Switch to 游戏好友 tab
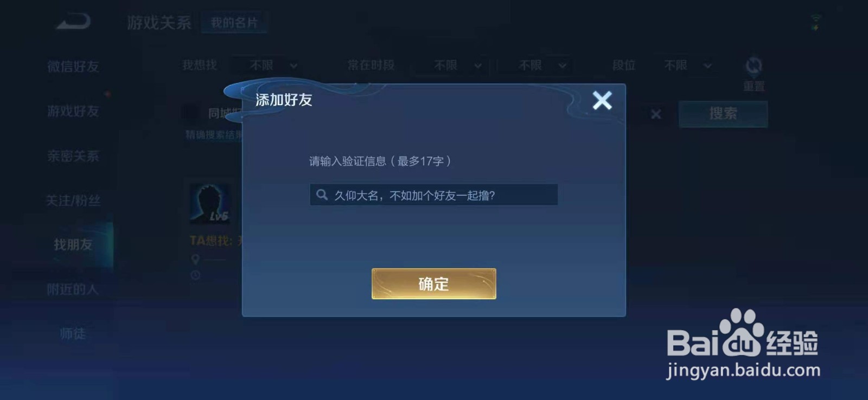The image size is (868, 400). tap(73, 112)
